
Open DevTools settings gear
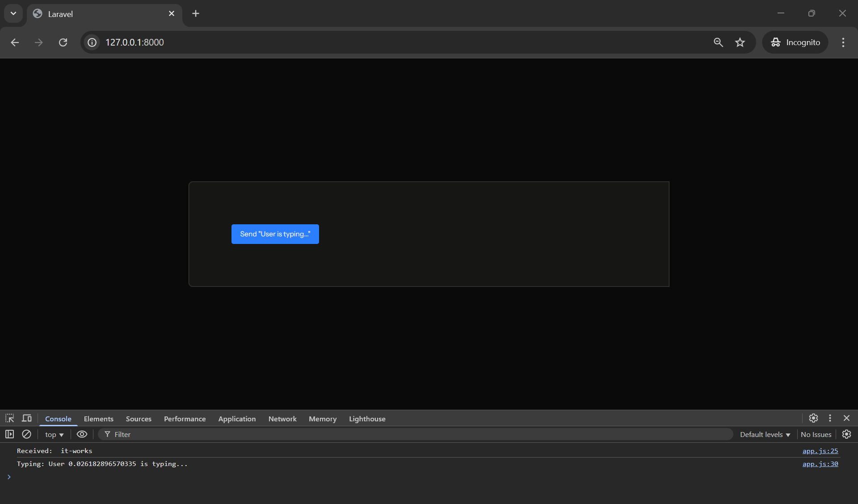[813, 418]
